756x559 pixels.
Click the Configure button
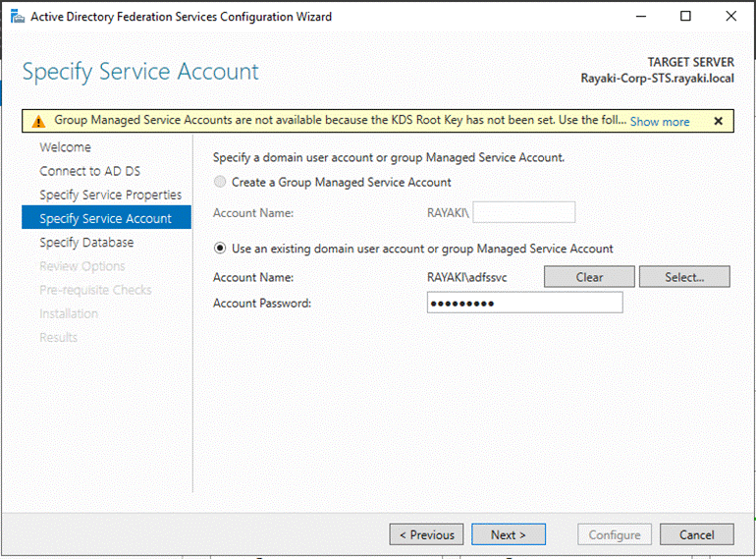click(615, 534)
